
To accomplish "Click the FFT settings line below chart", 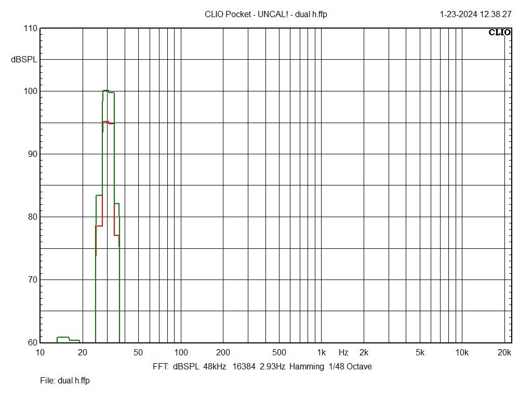I will [x=262, y=367].
